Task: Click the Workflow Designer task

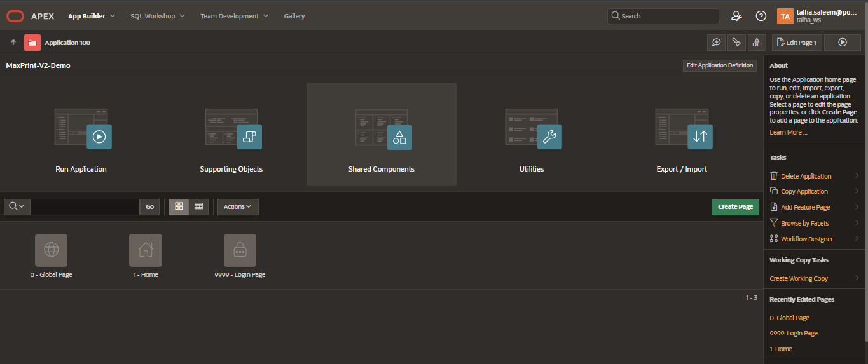Action: point(807,239)
